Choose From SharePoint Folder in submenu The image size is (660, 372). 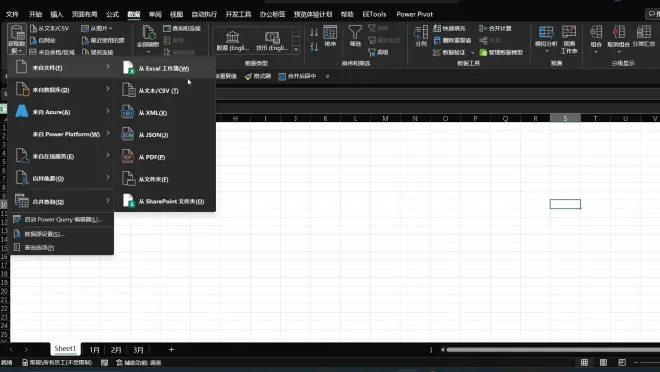165,201
